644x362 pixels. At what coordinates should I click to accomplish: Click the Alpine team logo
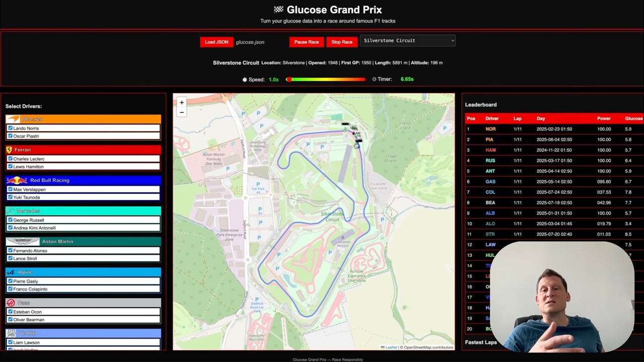pos(11,272)
